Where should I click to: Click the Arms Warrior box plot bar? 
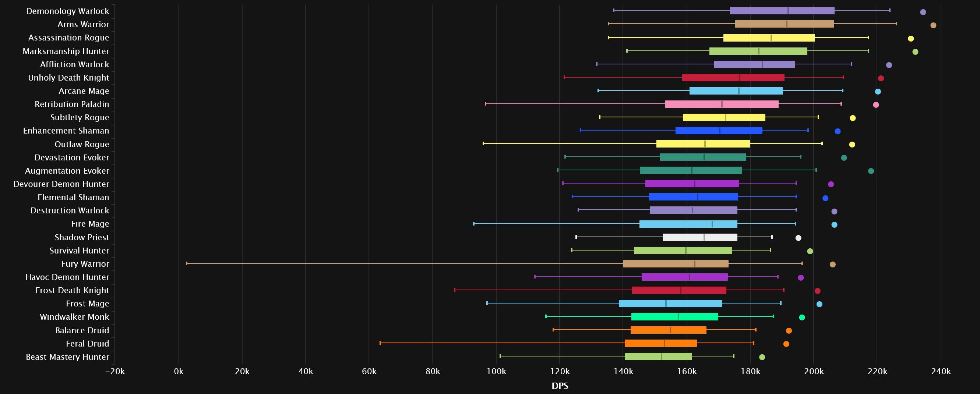[x=785, y=24]
